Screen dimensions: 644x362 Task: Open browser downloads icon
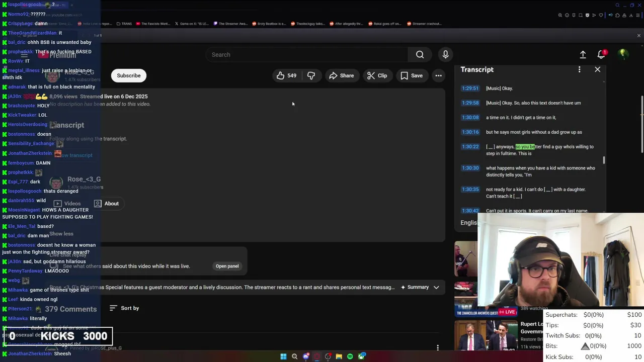pyautogui.click(x=631, y=15)
